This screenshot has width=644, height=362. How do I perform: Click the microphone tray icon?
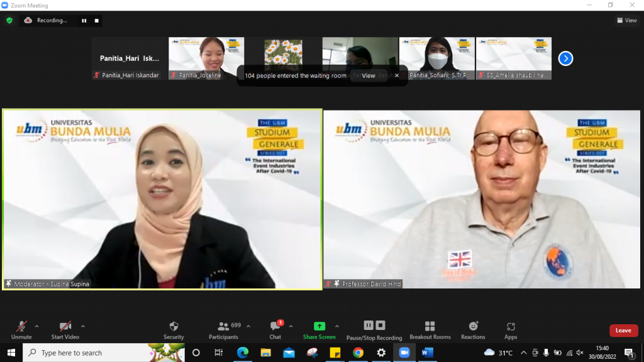(x=546, y=353)
